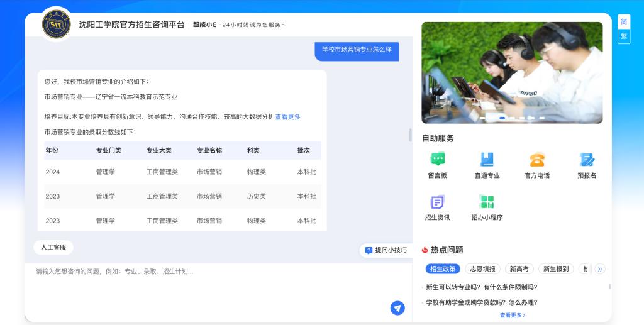Switch to simplified Chinese with 简
644x325 pixels.
(623, 21)
